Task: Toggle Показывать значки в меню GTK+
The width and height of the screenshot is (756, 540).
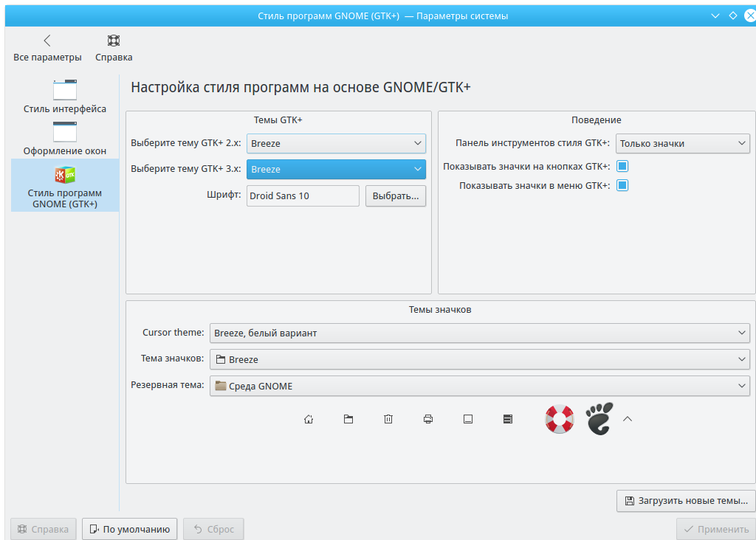Action: [x=622, y=185]
